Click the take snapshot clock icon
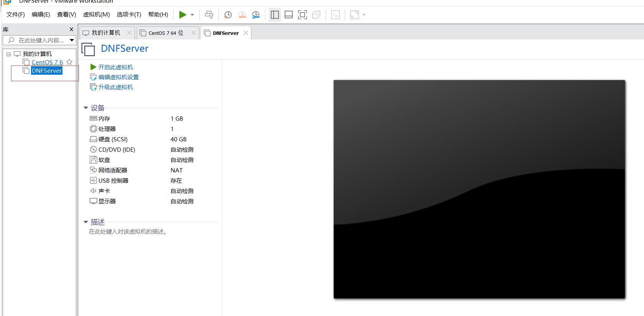This screenshot has width=644, height=316. coord(228,15)
